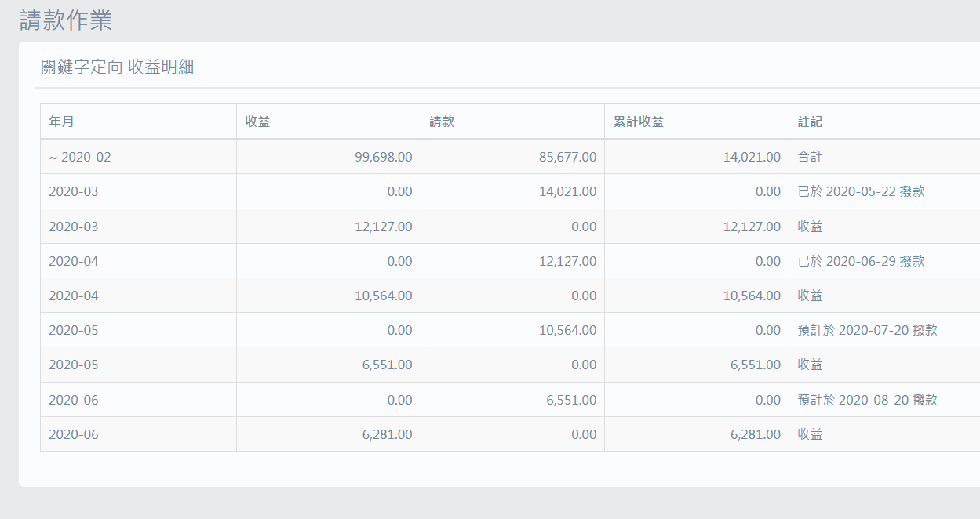Screen dimensions: 980x519
Task: Select the 預計於 2020-08-20 撥款 note
Action: click(867, 400)
